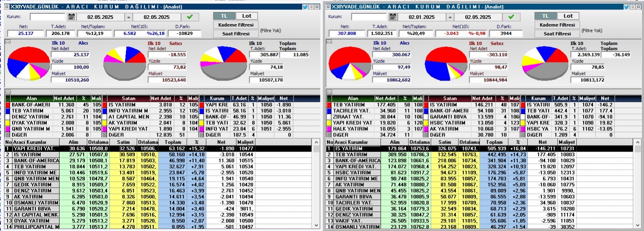The width and height of the screenshot is (644, 231).
Task: Sort by Satim column in left window
Action: (x=123, y=142)
